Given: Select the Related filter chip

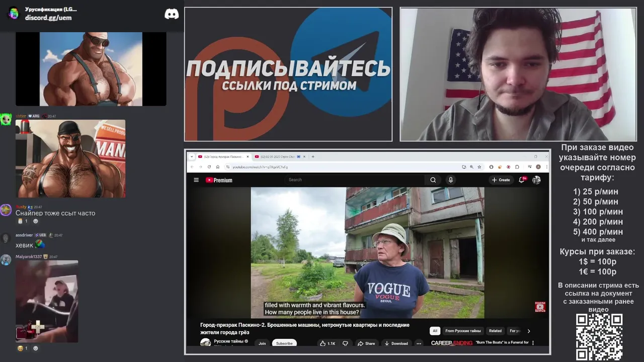Looking at the screenshot, I should point(495,331).
